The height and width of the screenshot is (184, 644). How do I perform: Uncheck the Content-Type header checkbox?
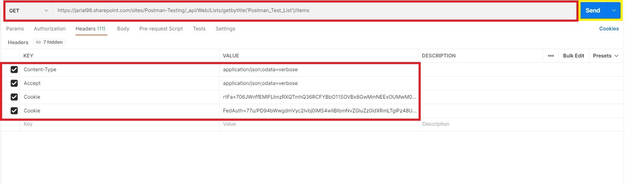tap(14, 70)
